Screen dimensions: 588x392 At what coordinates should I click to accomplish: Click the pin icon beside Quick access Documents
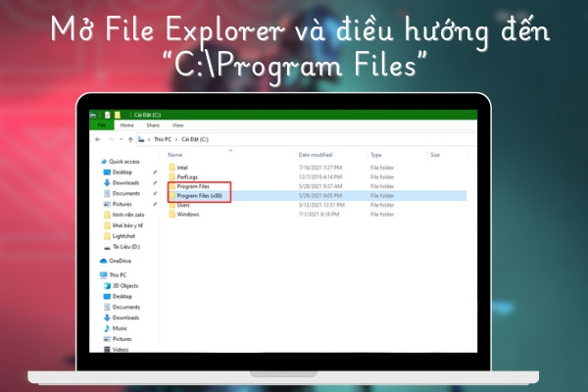point(155,194)
